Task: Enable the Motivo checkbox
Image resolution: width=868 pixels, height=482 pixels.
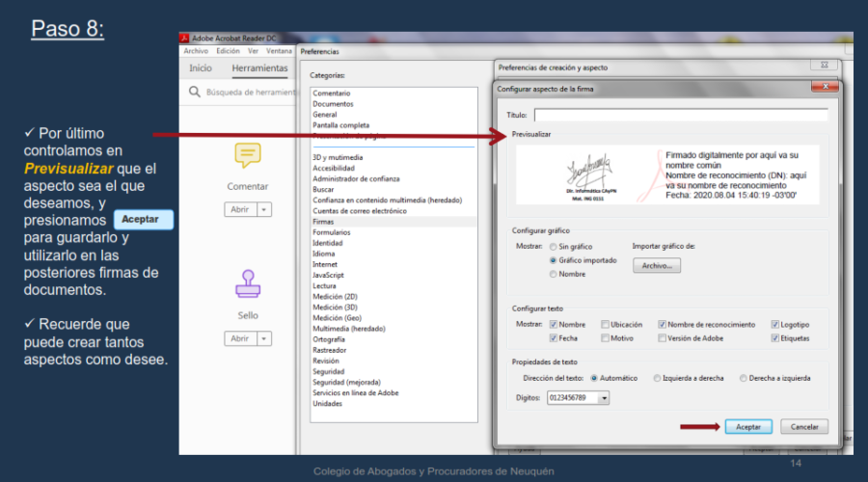Action: click(605, 338)
